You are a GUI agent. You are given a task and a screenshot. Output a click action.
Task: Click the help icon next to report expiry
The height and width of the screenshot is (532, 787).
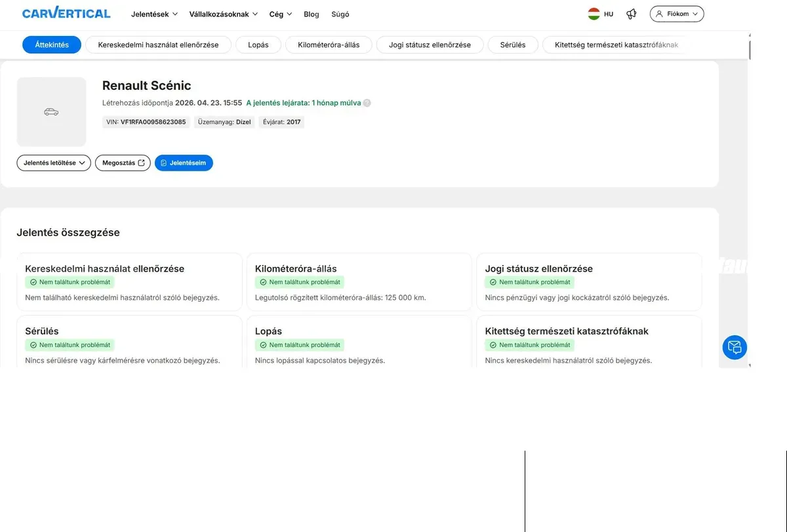367,103
